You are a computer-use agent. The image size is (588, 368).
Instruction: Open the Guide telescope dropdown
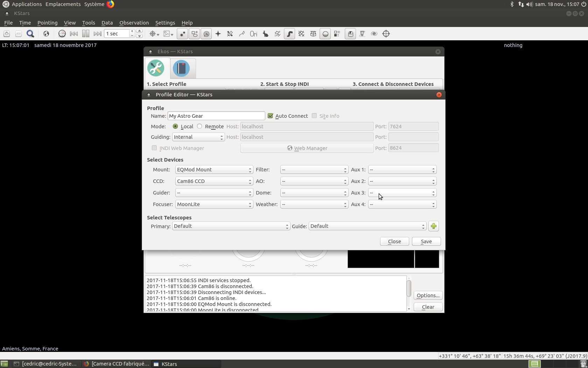(x=367, y=226)
